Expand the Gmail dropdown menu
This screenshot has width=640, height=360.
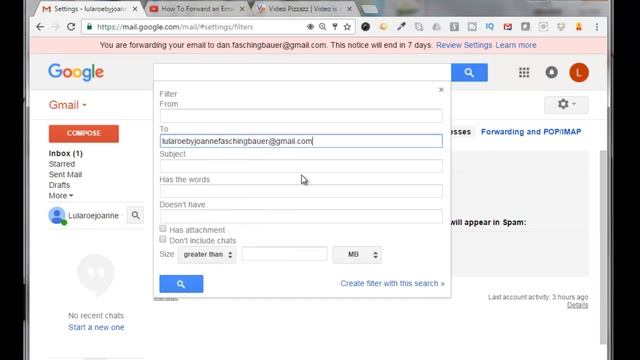68,105
